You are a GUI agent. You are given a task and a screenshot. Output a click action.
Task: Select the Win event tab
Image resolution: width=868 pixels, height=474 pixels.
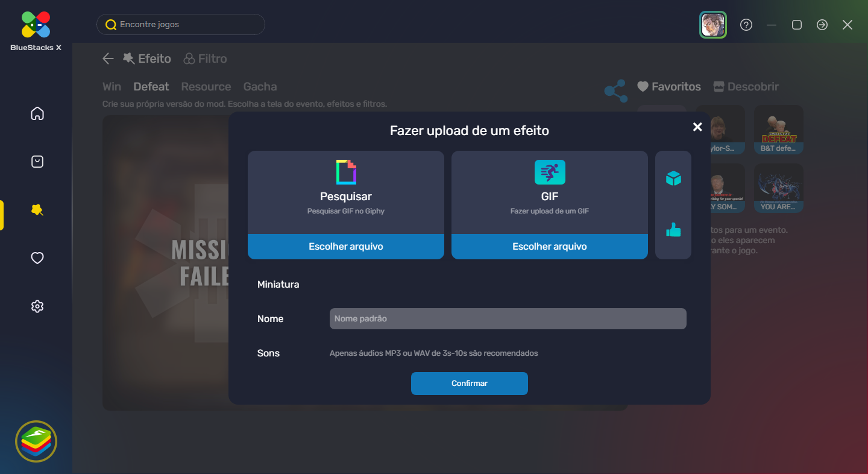tap(112, 87)
